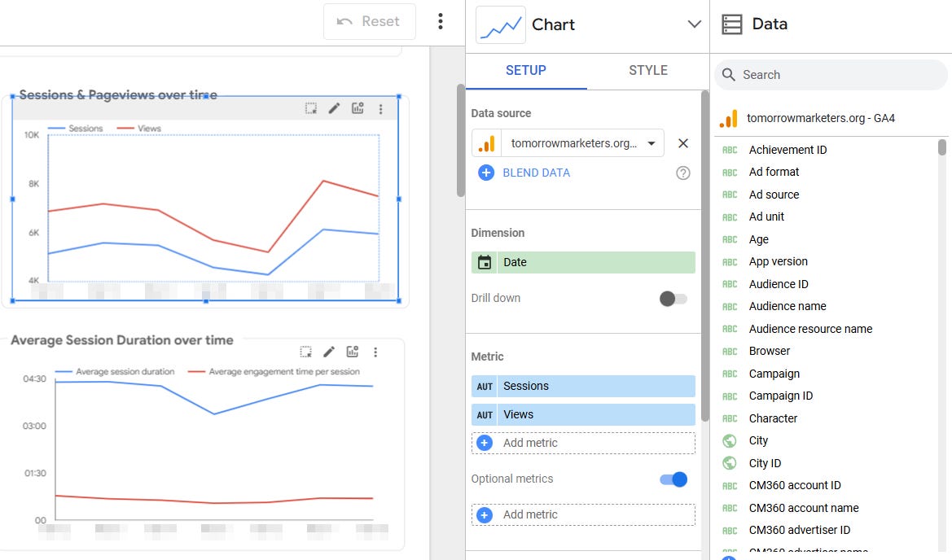952x560 pixels.
Task: Select the Achievement ID field
Action: (x=787, y=150)
